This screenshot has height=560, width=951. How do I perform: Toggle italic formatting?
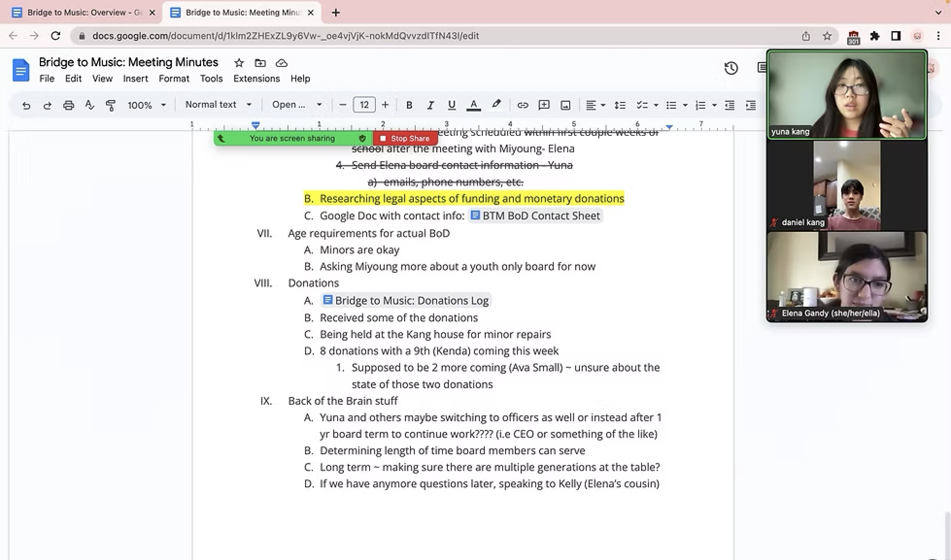[430, 105]
